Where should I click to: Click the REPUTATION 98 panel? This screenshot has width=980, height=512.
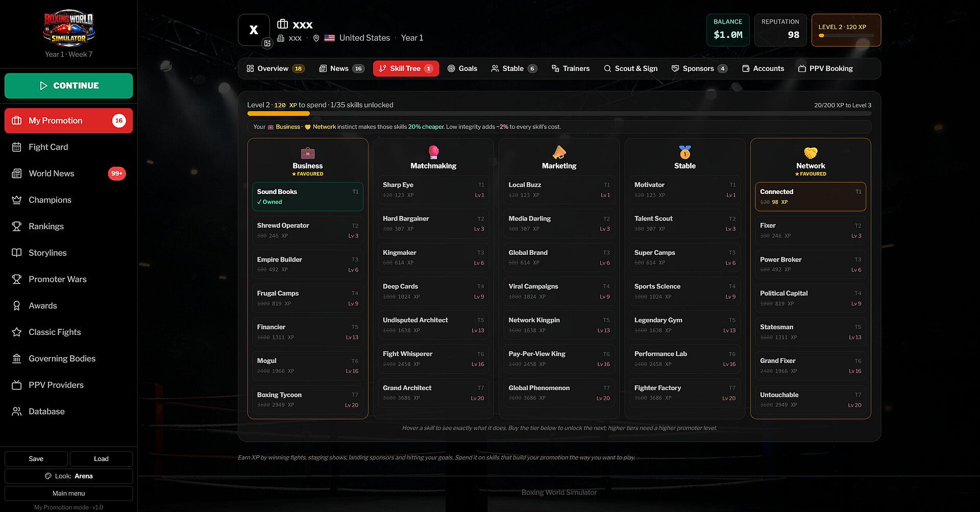click(780, 30)
